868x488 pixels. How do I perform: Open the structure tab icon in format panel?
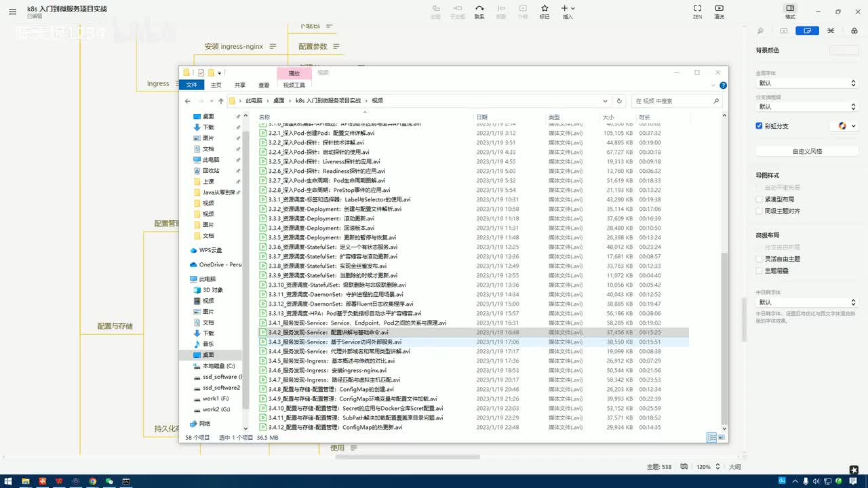(x=831, y=30)
